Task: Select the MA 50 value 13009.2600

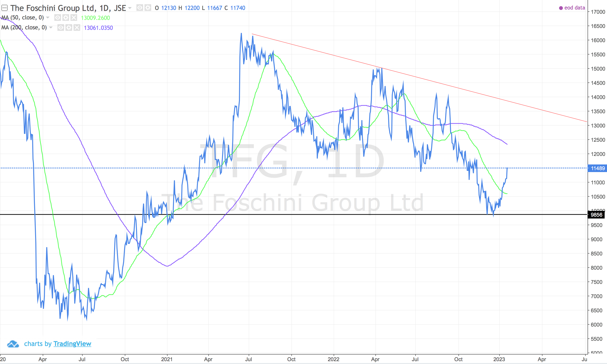Action: click(95, 18)
